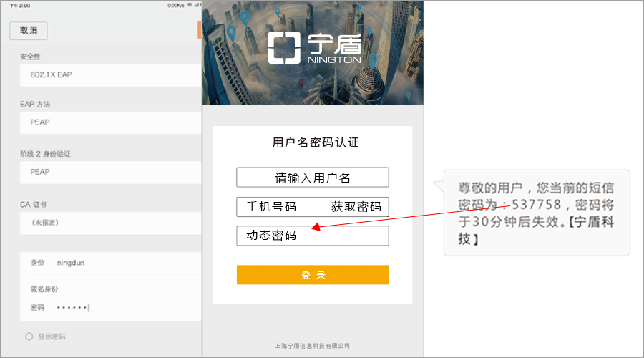Click the 获取密码 get password link

coord(356,207)
